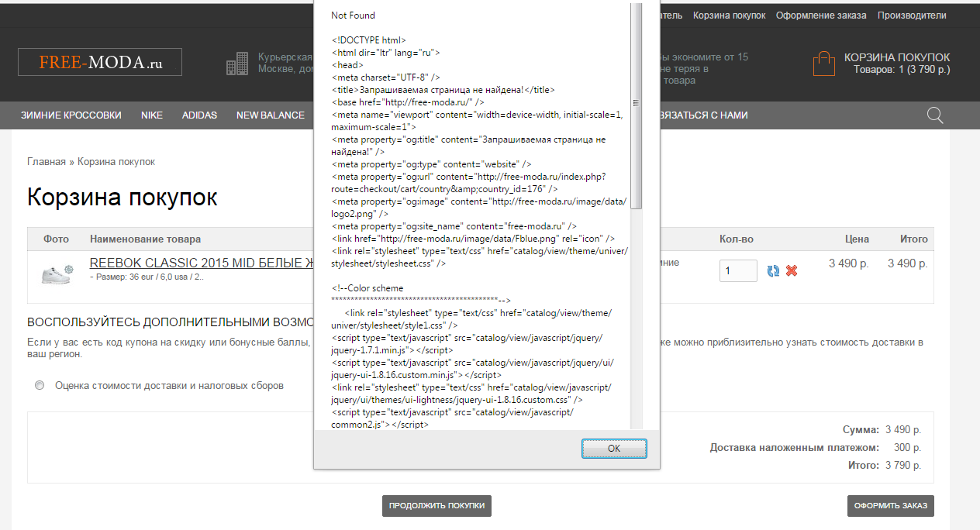
Task: Open the Reebok sneaker product thumbnail
Action: point(57,273)
